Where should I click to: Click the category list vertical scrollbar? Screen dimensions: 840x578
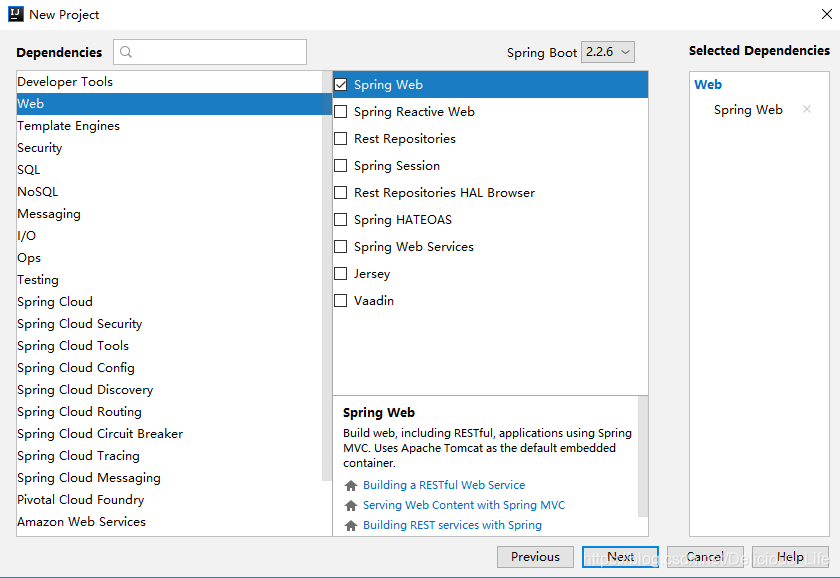click(x=327, y=276)
